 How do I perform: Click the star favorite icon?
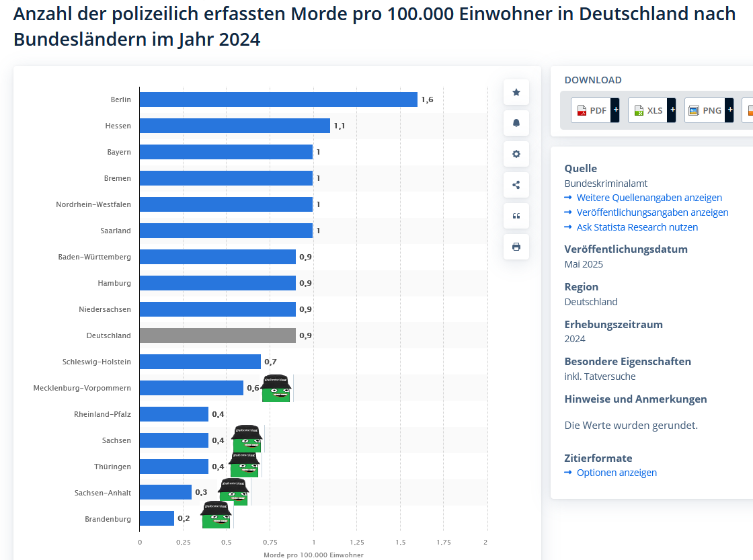click(x=516, y=92)
